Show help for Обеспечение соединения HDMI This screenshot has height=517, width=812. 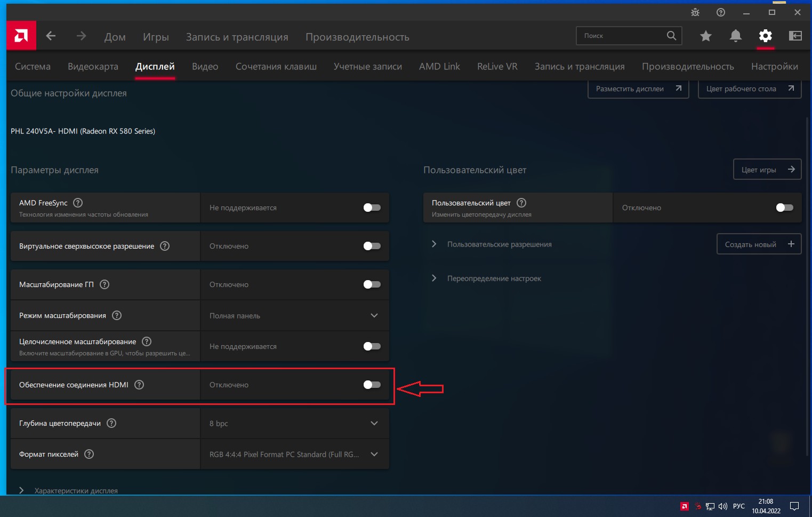pos(139,385)
